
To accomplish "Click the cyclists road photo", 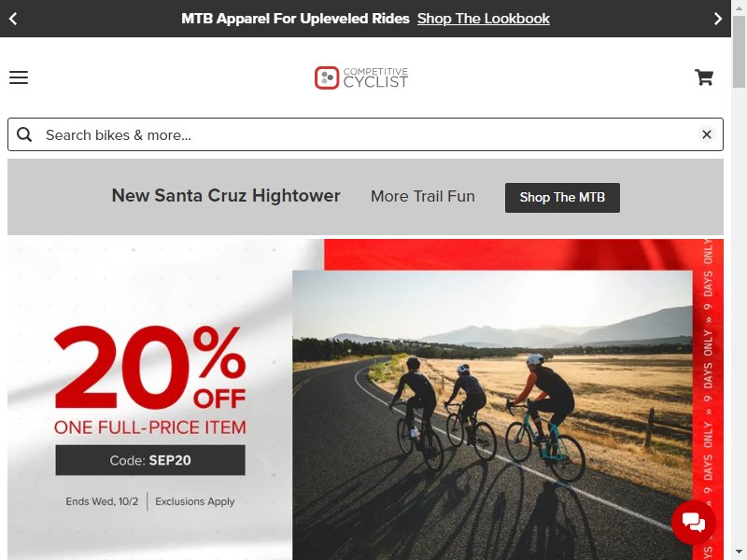I will 492,414.
